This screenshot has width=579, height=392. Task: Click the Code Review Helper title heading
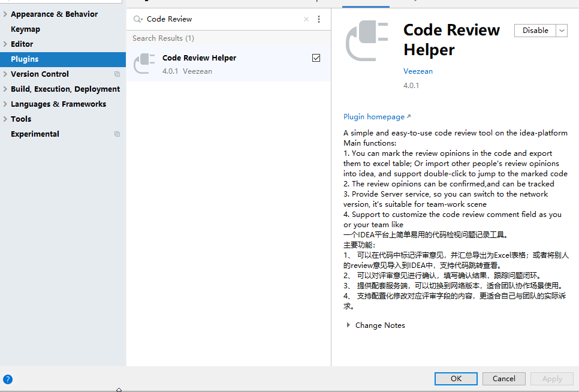point(451,40)
